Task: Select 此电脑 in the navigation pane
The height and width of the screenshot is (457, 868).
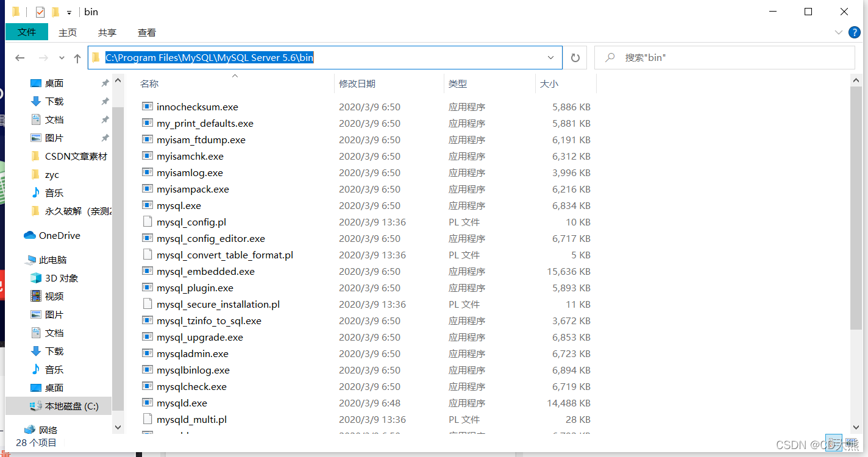Action: [x=53, y=260]
